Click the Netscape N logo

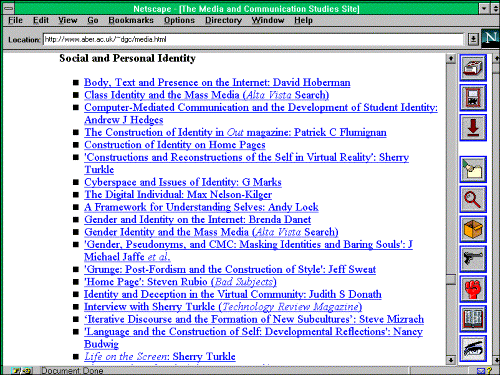click(490, 39)
